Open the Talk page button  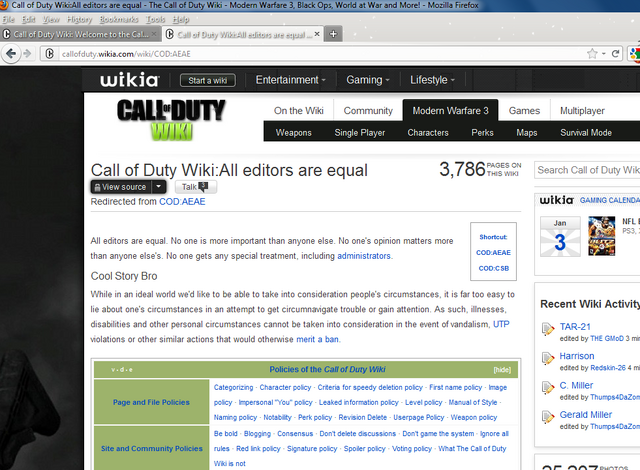tap(196, 187)
